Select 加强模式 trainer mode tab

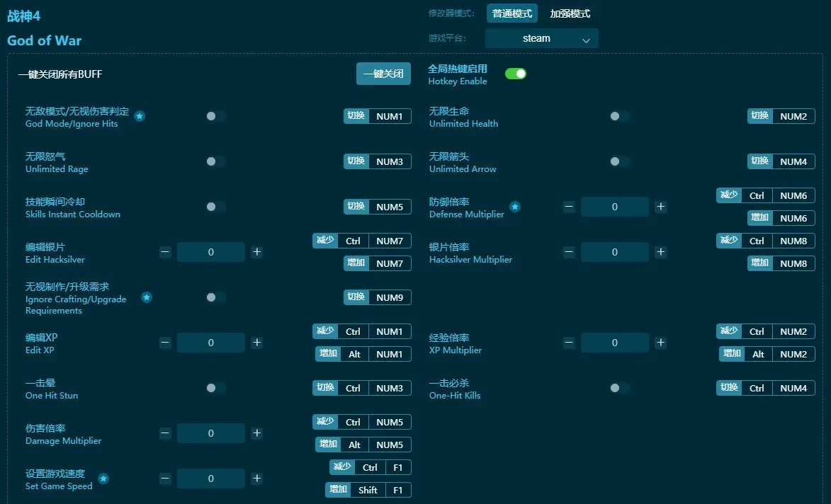click(x=570, y=13)
